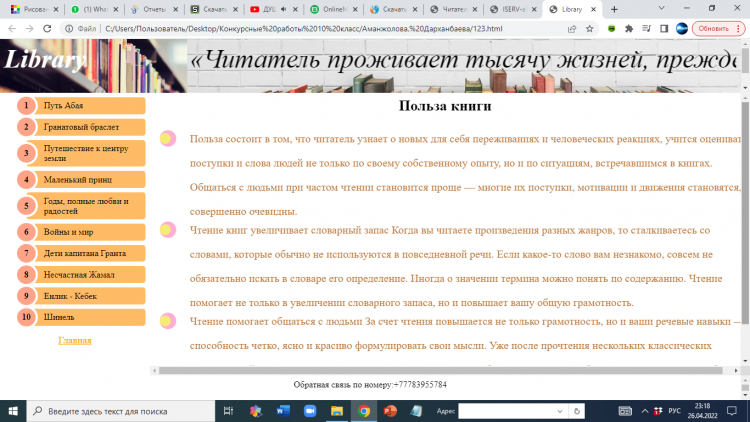Viewport: 750px width, 422px height.
Task: Launch Zoom from the taskbar
Action: click(309, 411)
